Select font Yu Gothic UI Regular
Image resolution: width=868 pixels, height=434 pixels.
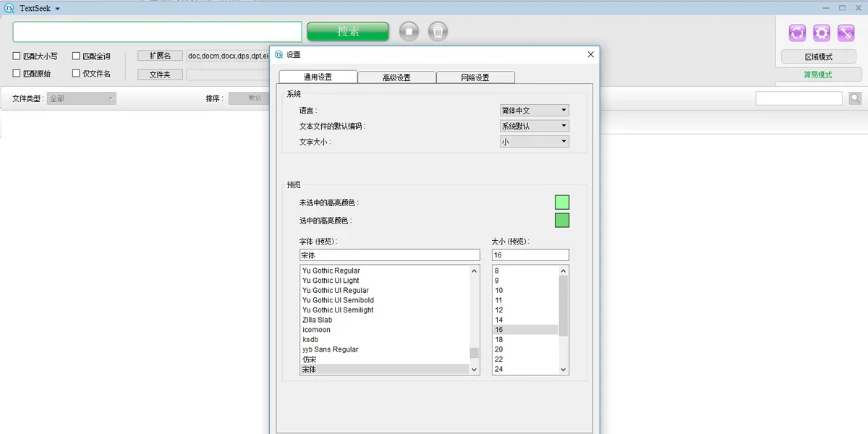385,291
